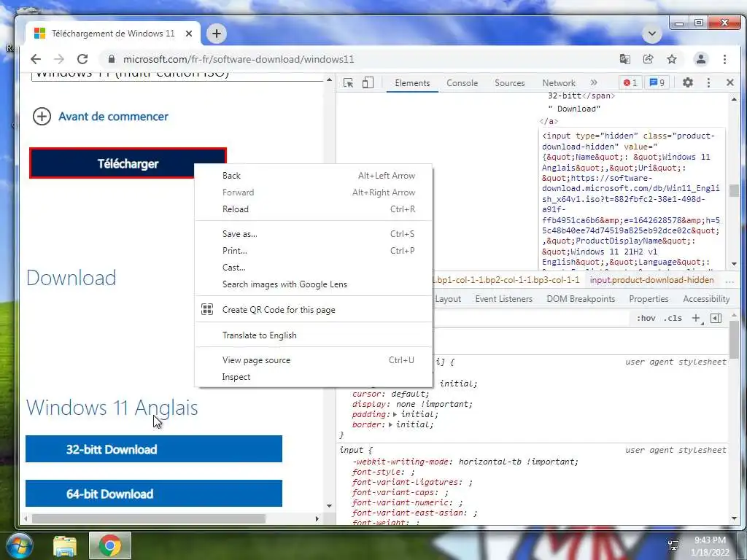Switch to the Network tab
This screenshot has width=747, height=560.
point(558,83)
